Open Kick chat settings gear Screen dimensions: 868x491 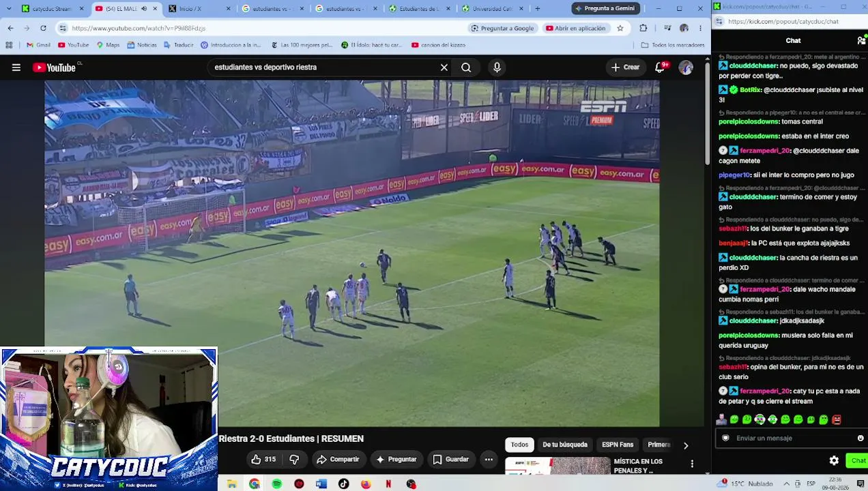[x=834, y=460]
